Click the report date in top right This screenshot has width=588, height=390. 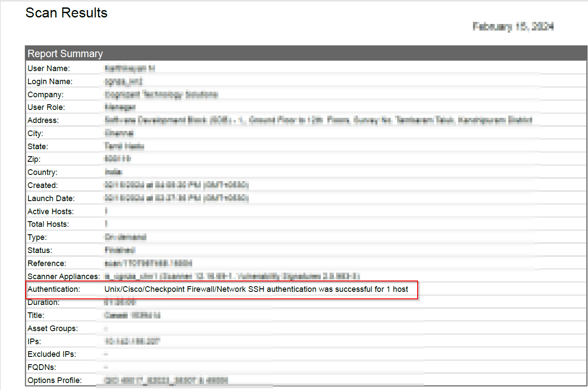coord(513,27)
